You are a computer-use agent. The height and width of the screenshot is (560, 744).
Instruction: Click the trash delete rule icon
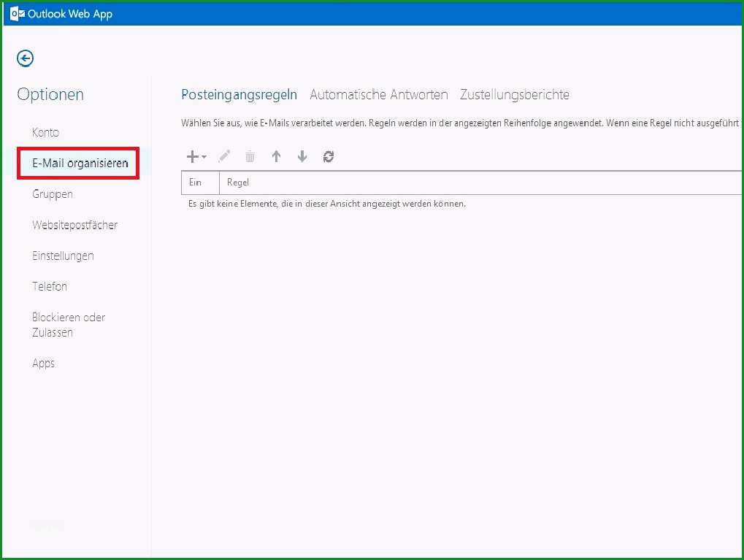pyautogui.click(x=250, y=156)
